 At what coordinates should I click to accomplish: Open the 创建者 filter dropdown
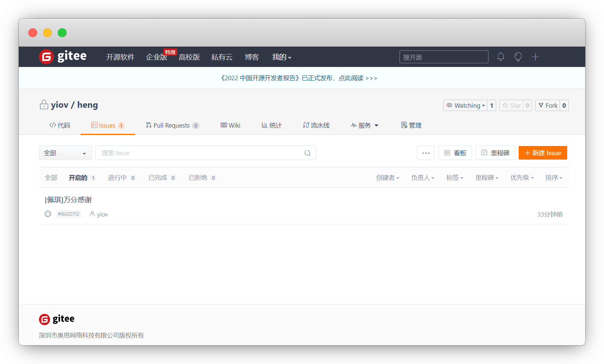(x=387, y=178)
